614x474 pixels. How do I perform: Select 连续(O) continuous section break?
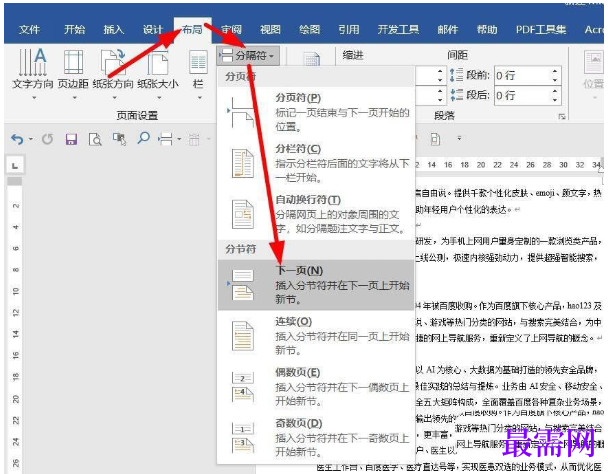point(316,336)
